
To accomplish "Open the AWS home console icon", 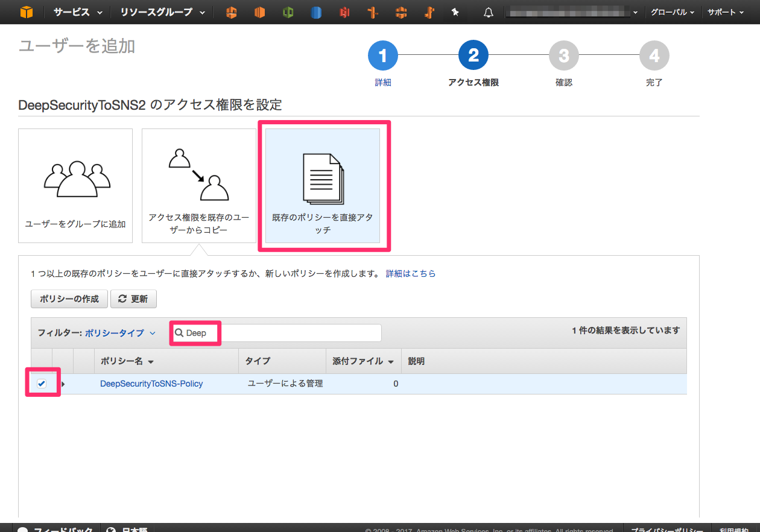I will [x=25, y=11].
